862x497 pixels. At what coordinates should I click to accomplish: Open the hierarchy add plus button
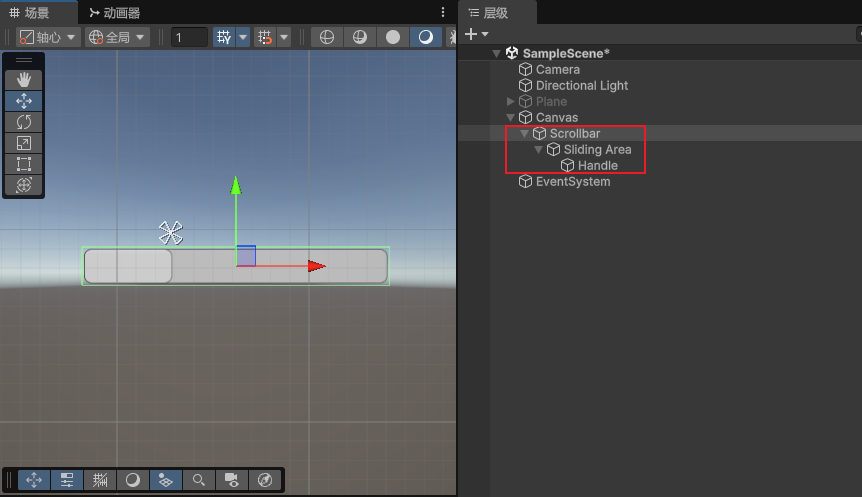471,34
